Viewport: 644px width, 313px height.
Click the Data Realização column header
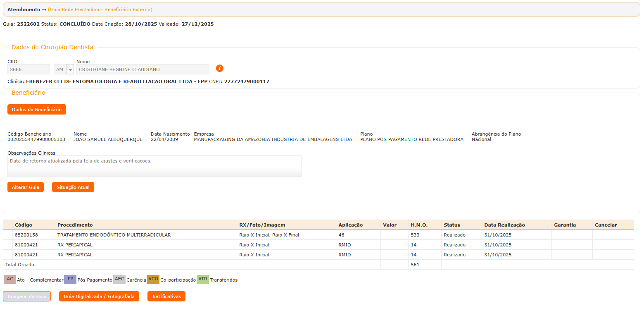click(x=504, y=225)
